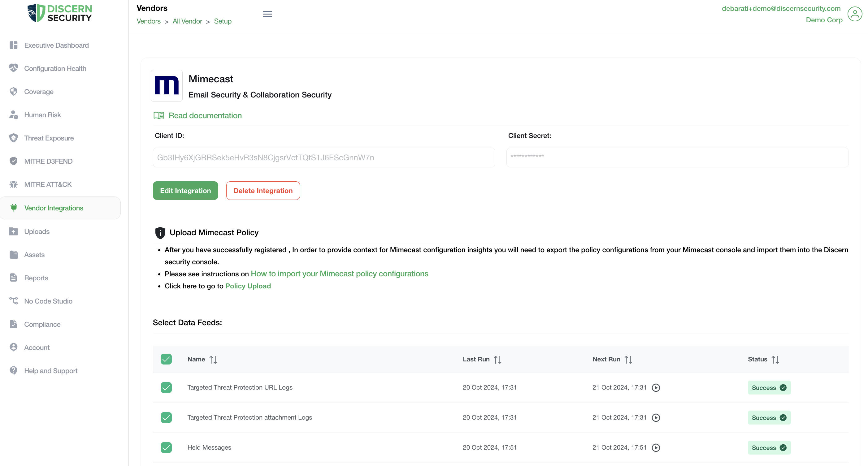
Task: Follow the Policy Upload link
Action: (248, 286)
